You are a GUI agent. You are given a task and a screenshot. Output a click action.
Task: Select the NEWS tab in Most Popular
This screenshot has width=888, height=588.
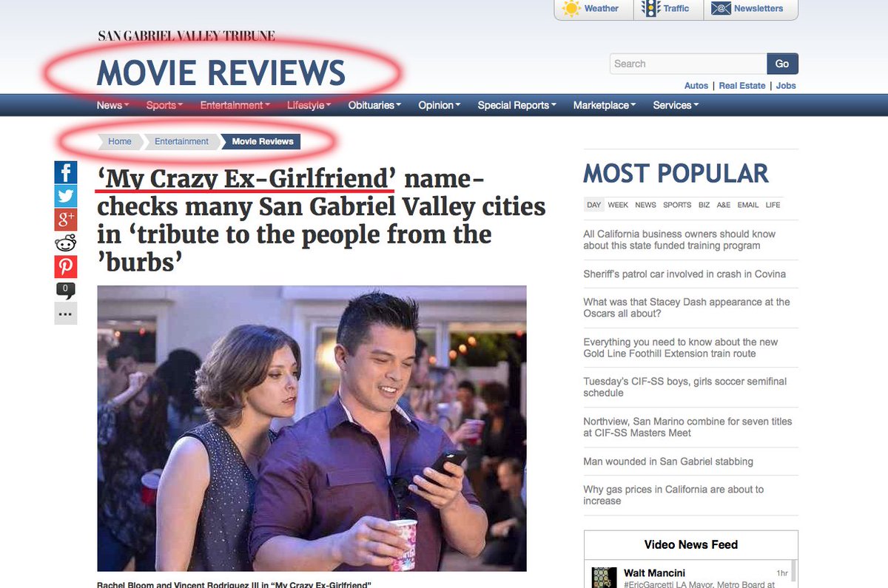pos(645,205)
